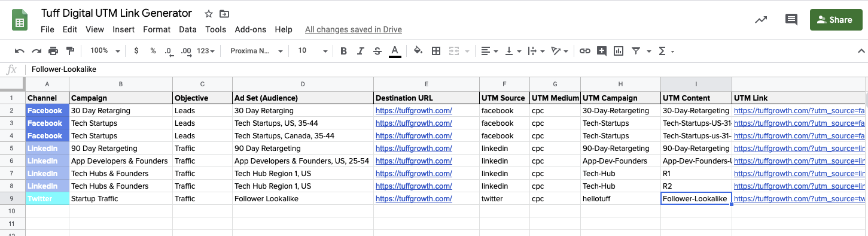
Task: Open Functions sigma menu
Action: (x=665, y=51)
